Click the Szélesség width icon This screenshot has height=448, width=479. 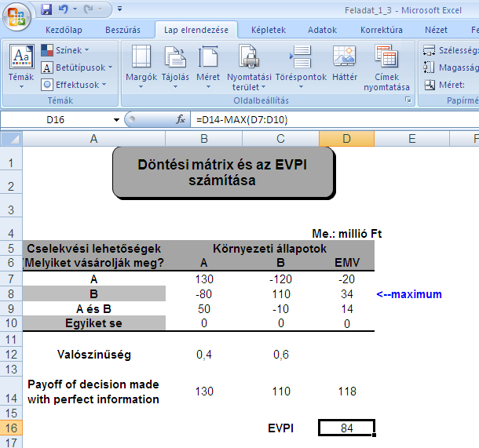pos(429,50)
